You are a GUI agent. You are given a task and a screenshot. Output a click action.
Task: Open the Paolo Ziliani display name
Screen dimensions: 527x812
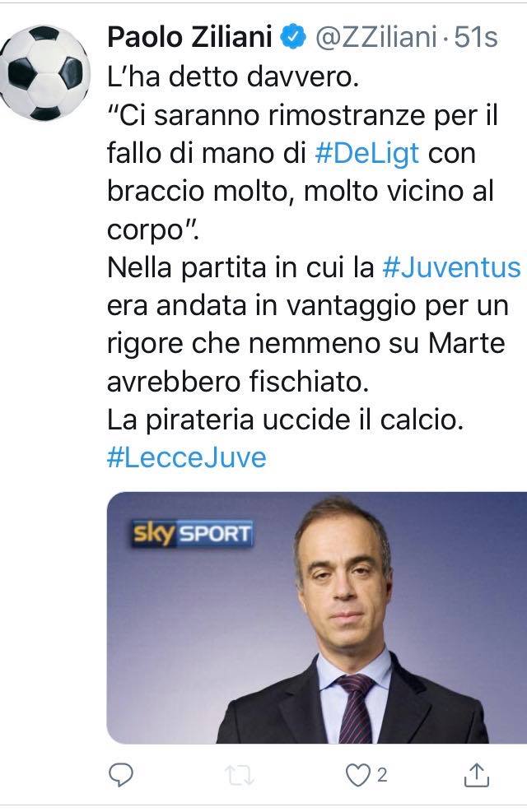pyautogui.click(x=189, y=37)
